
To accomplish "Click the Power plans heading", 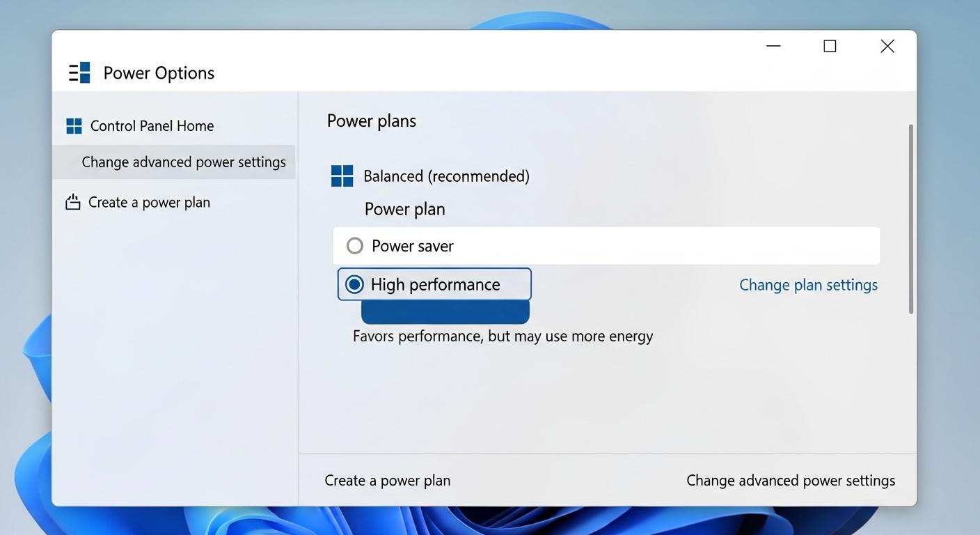I will [x=371, y=120].
